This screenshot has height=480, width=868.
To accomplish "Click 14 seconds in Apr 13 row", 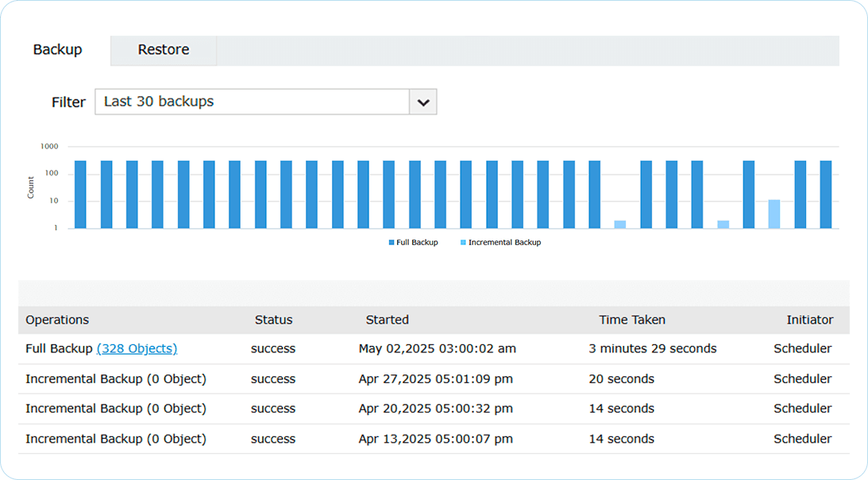I will coord(621,439).
